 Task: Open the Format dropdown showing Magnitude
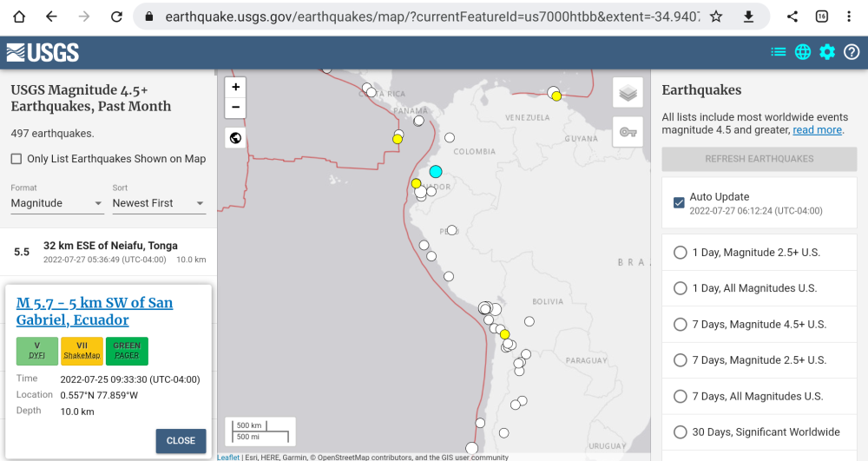tap(56, 203)
